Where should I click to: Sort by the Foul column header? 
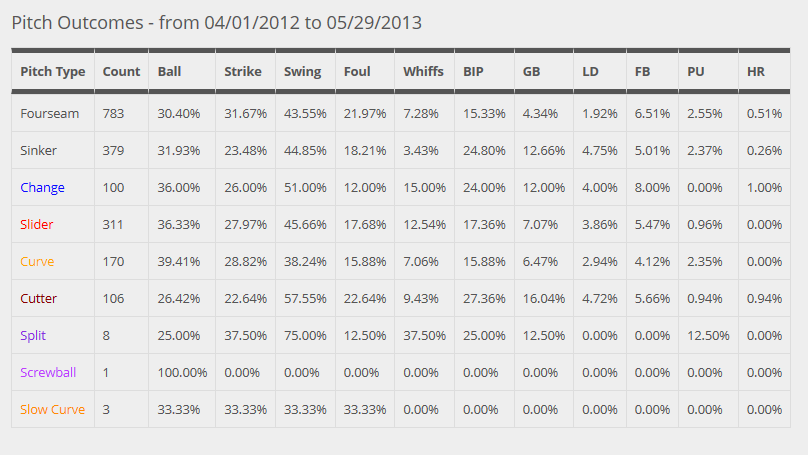click(357, 72)
